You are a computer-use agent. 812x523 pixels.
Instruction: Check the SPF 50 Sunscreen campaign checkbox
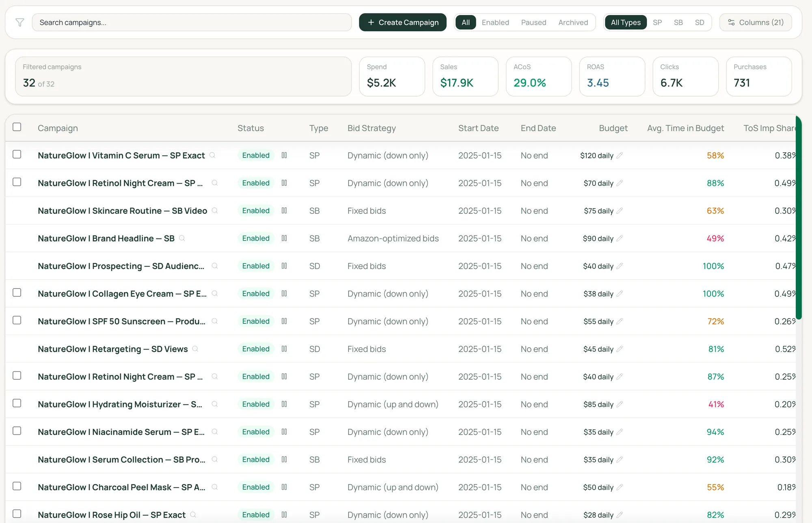tap(17, 320)
